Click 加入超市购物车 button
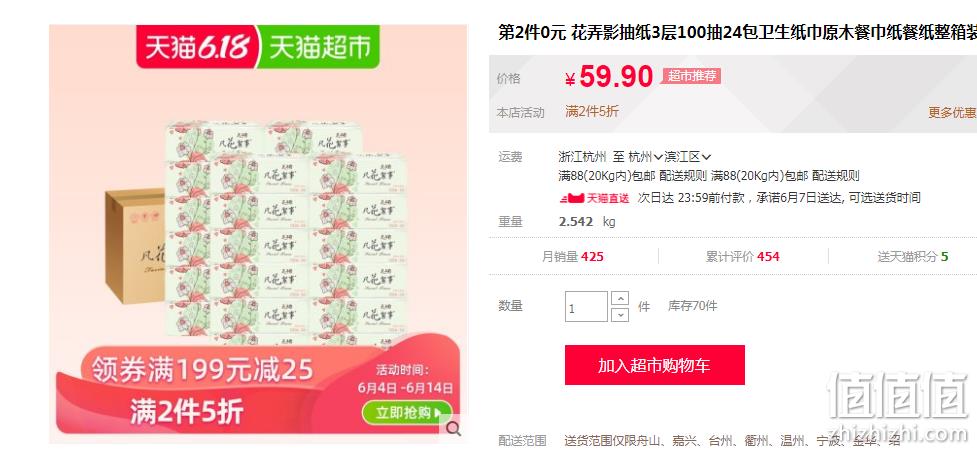Viewport: 977px width, 451px height. pos(655,365)
